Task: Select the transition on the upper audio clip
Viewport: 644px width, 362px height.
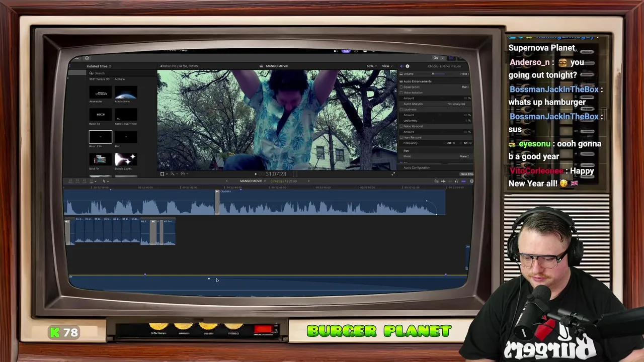Action: (x=217, y=202)
